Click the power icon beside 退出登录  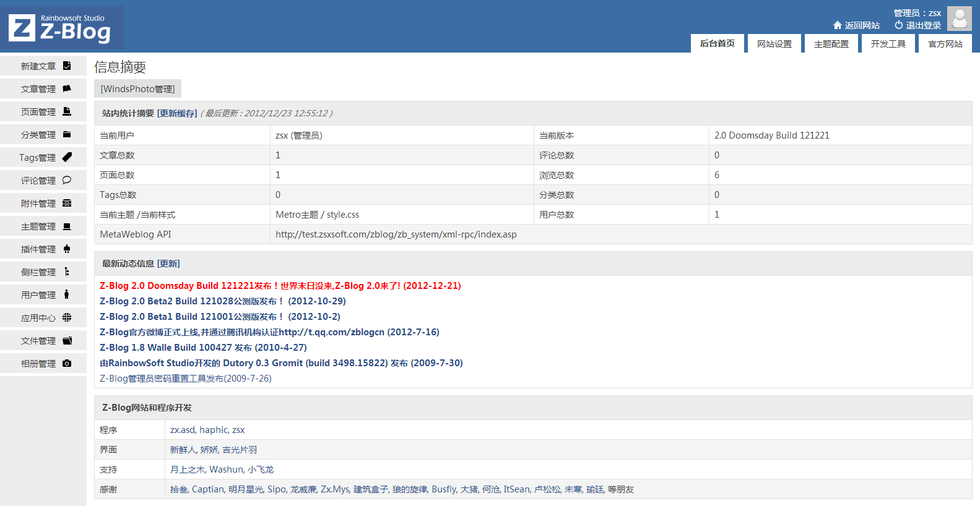899,25
